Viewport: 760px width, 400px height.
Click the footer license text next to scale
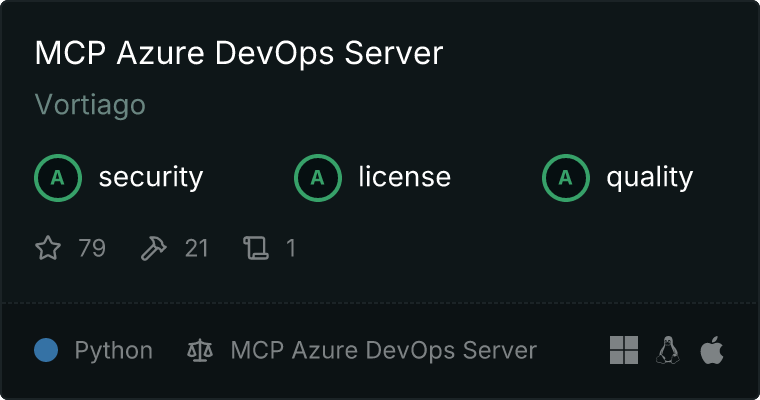point(383,351)
